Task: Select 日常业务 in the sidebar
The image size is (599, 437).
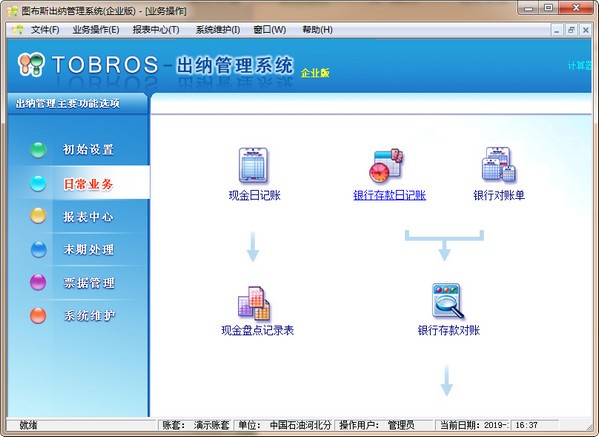Action: click(x=88, y=184)
